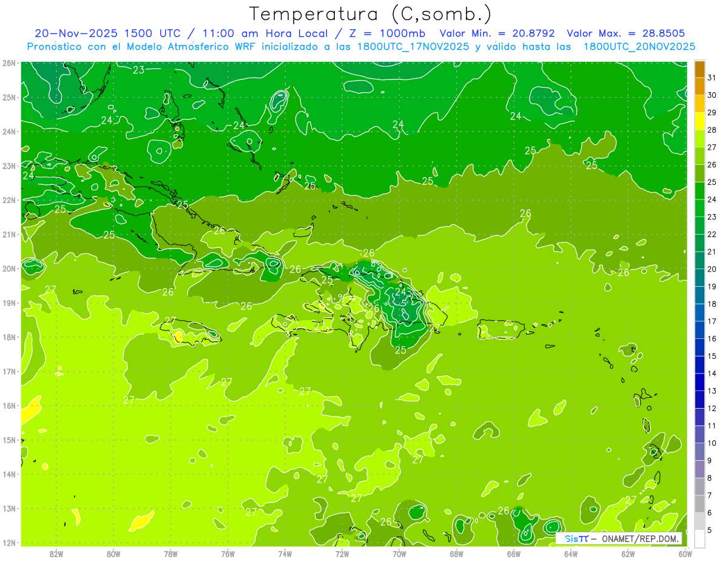
Task: Click legend value 12 on color scale
Action: [x=712, y=408]
